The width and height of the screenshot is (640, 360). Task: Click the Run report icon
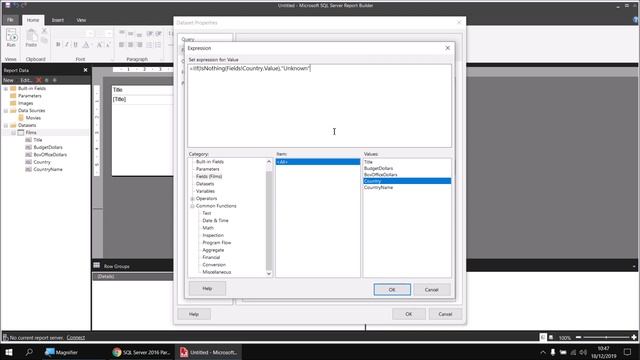(11, 38)
